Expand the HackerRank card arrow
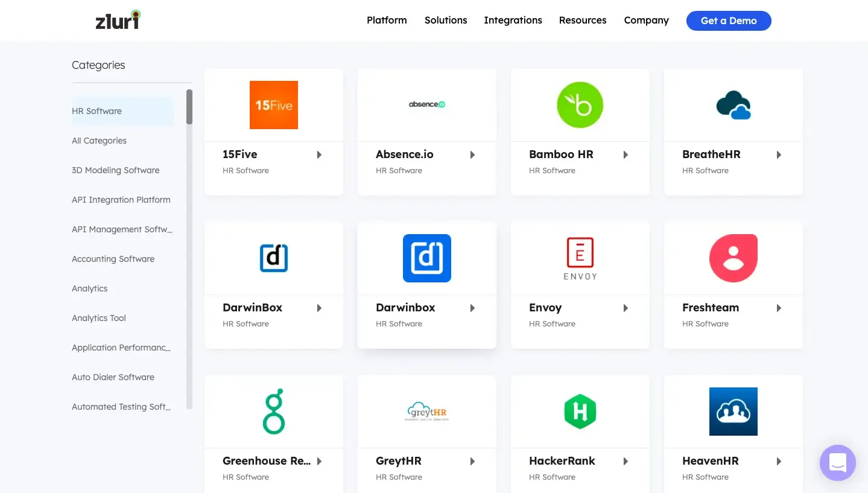The image size is (868, 493). [626, 462]
